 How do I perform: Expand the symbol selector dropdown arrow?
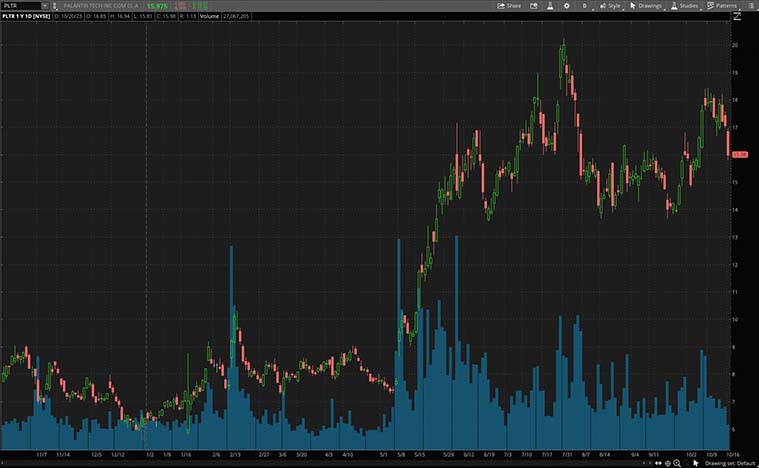[x=45, y=6]
